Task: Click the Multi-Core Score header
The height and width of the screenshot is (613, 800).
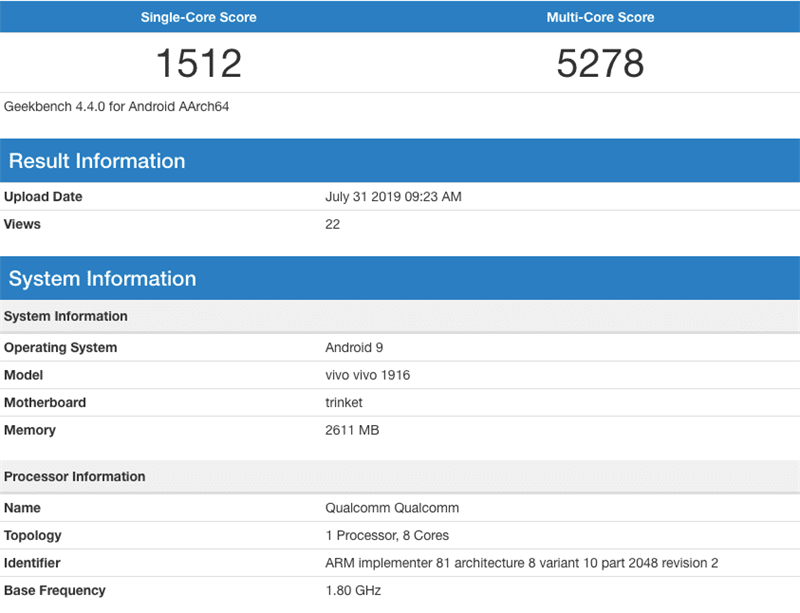Action: click(x=600, y=17)
